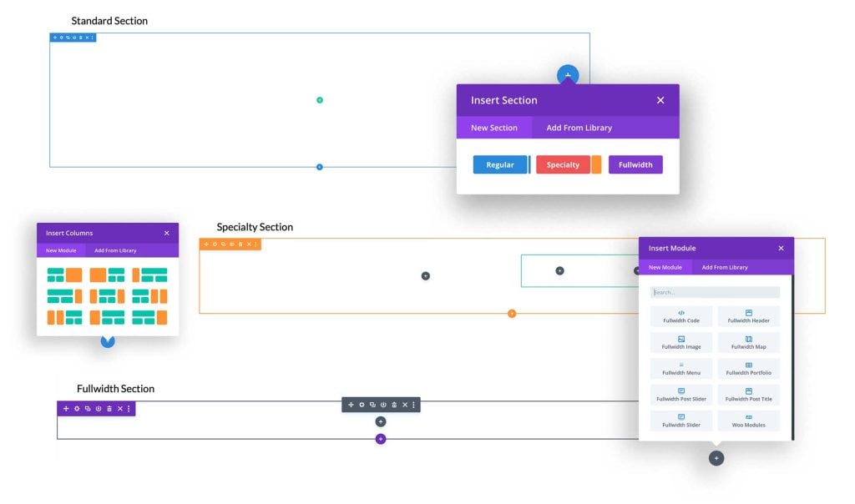Insert a Fullwidth Portfolio module
Viewport: 855px width, 504px height.
pos(749,369)
